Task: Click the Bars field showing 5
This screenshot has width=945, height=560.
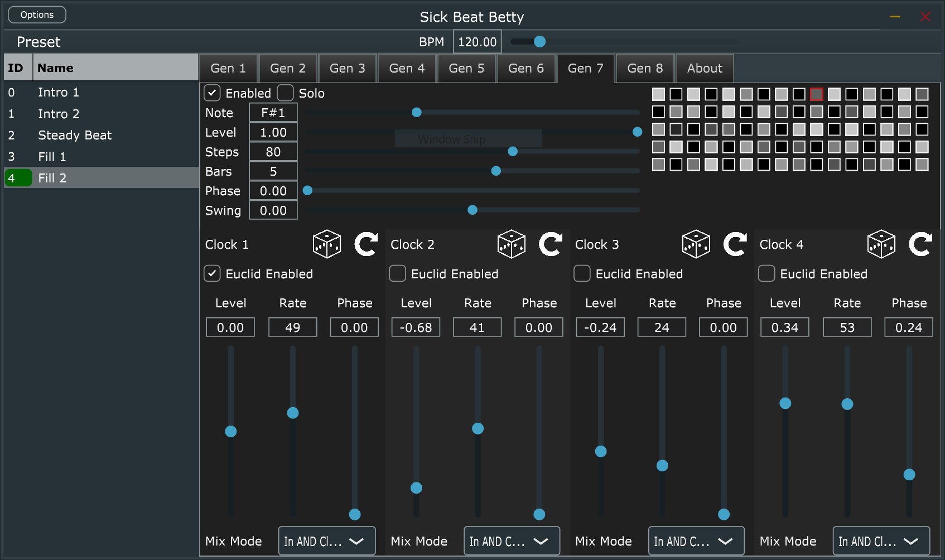Action: click(x=273, y=171)
